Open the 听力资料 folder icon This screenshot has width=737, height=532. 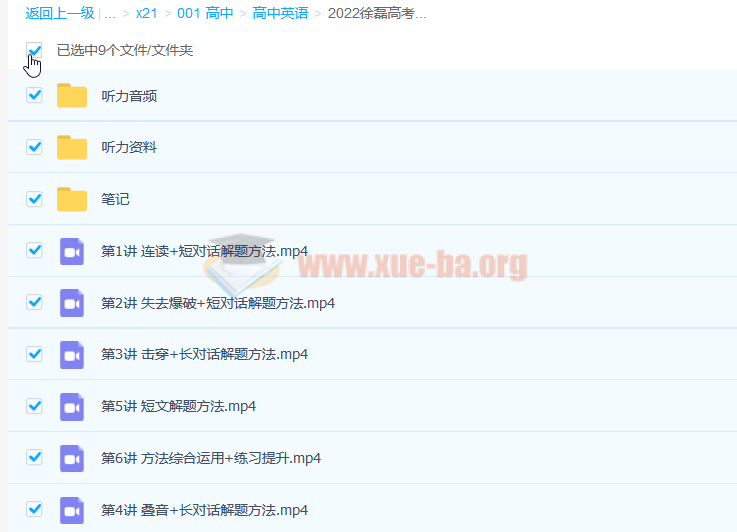point(72,148)
